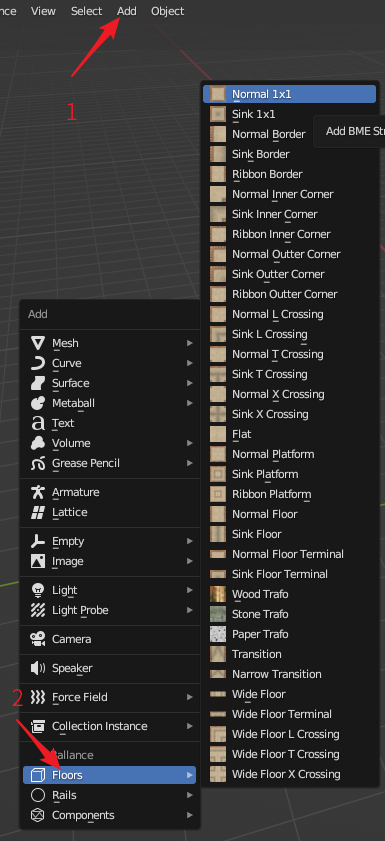
Task: Choose Normal 1x1 floor entry
Action: click(290, 94)
